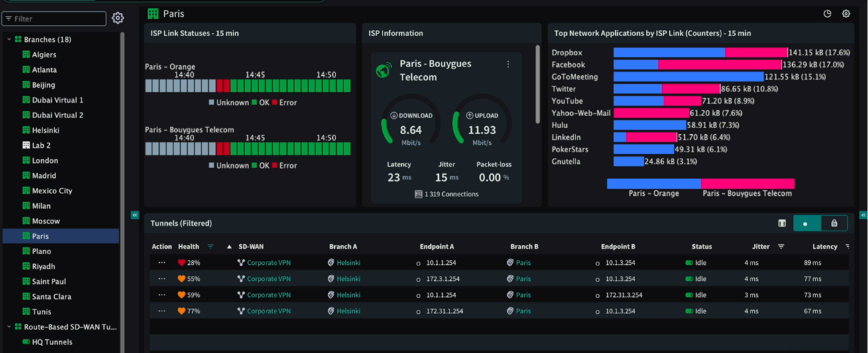Click the Dropbox traffic bar
Screen dimensions: 868x353
pyautogui.click(x=701, y=52)
